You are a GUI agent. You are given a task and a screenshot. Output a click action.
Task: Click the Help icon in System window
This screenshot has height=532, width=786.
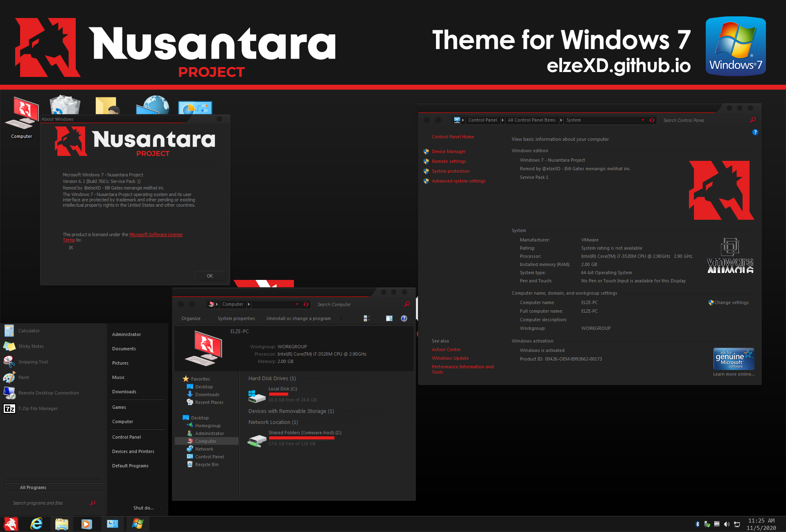point(755,132)
